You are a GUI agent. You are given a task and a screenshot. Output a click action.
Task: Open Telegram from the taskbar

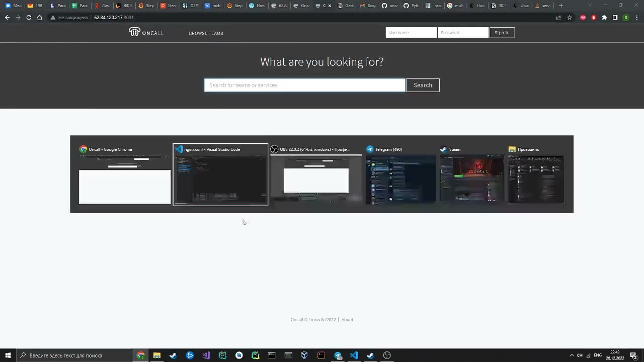(338, 355)
